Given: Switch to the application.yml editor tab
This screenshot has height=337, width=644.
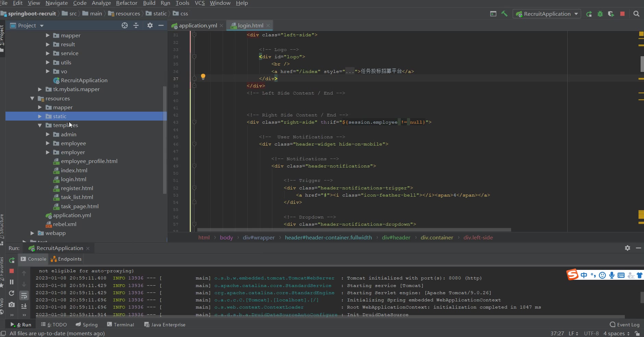Looking at the screenshot, I should click(198, 26).
